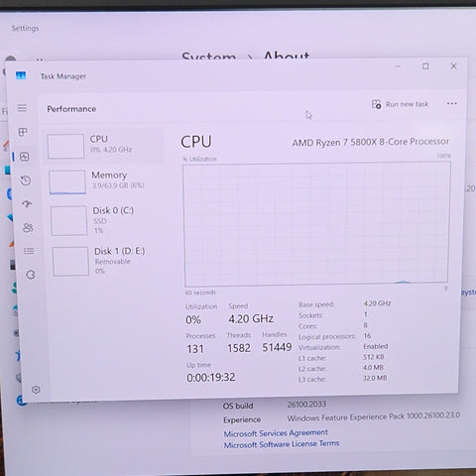Open Startup apps page icon
Image resolution: width=476 pixels, height=476 pixels.
(x=27, y=203)
